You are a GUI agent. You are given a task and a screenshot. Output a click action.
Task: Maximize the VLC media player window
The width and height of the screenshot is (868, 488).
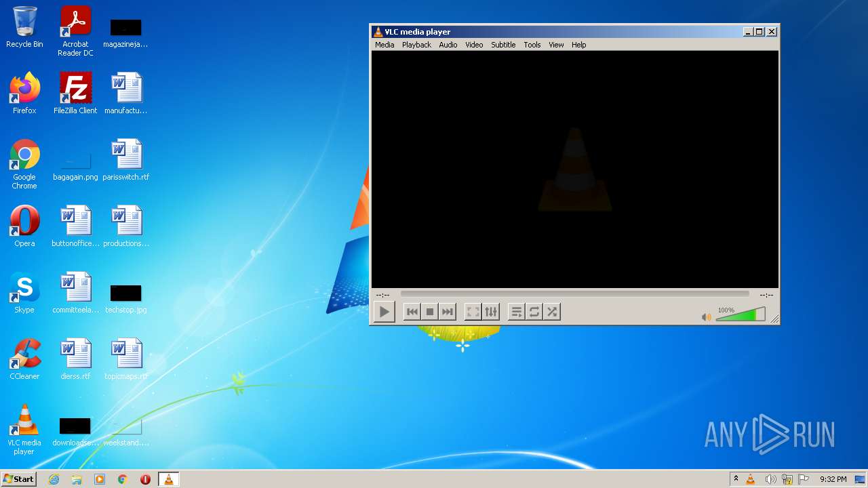point(759,32)
